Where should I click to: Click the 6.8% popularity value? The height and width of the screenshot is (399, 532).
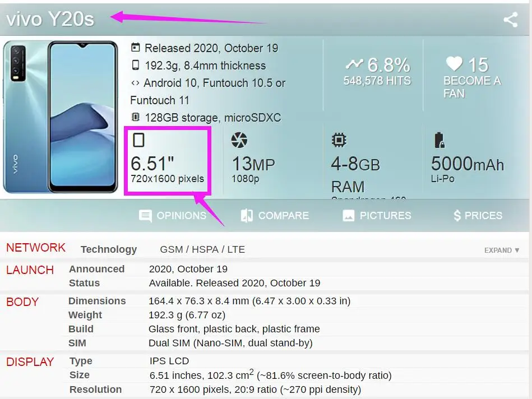tap(389, 65)
